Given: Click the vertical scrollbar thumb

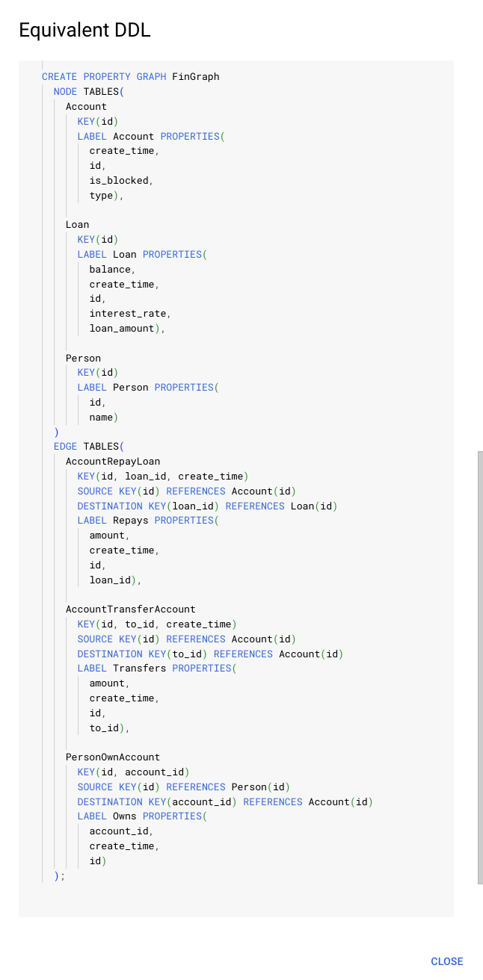Looking at the screenshot, I should pos(480,667).
